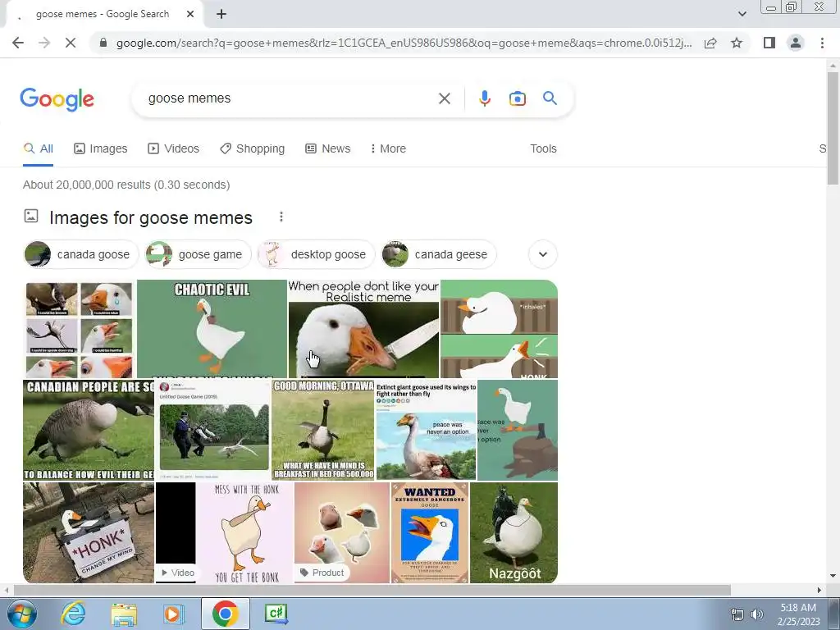
Task: Open Images for goose memes heading
Action: 151,218
